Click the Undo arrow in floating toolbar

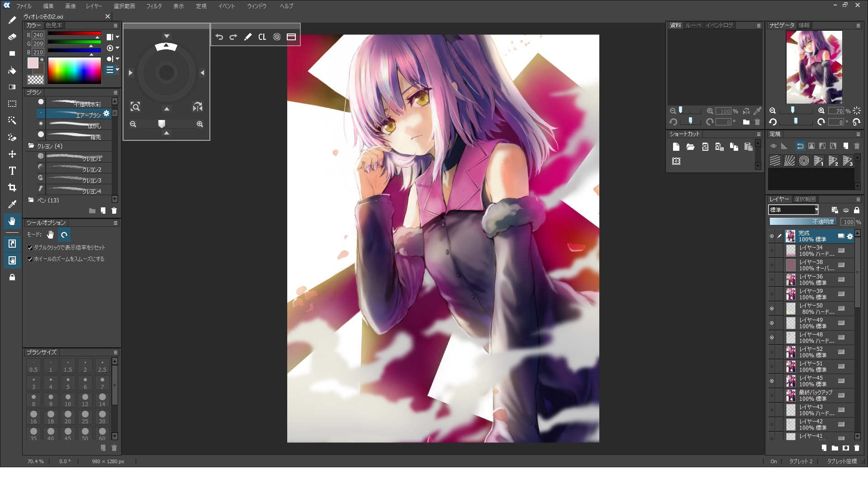pyautogui.click(x=219, y=37)
